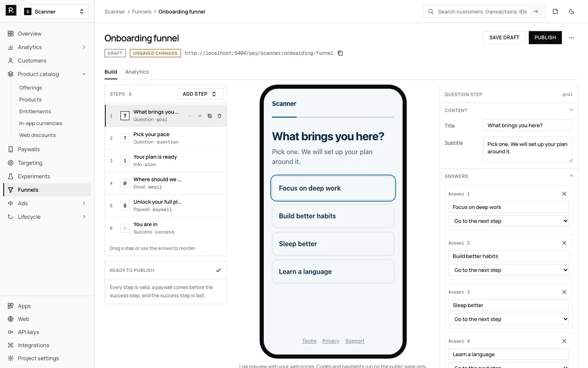Open Answer 2 next-step dropdown

coord(509,270)
